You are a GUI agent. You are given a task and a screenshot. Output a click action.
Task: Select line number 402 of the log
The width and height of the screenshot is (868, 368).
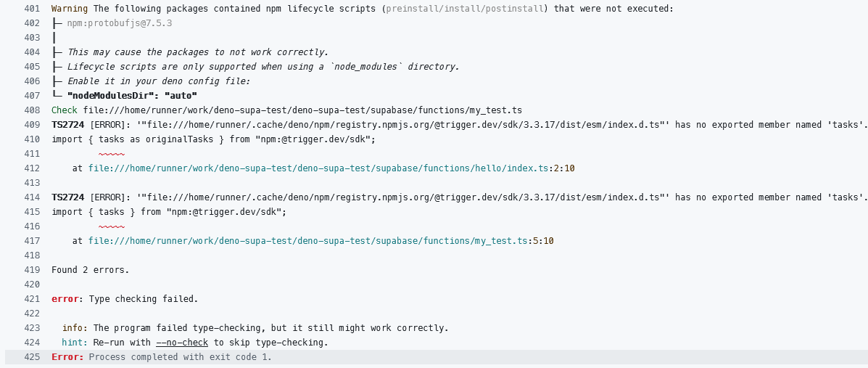click(31, 23)
